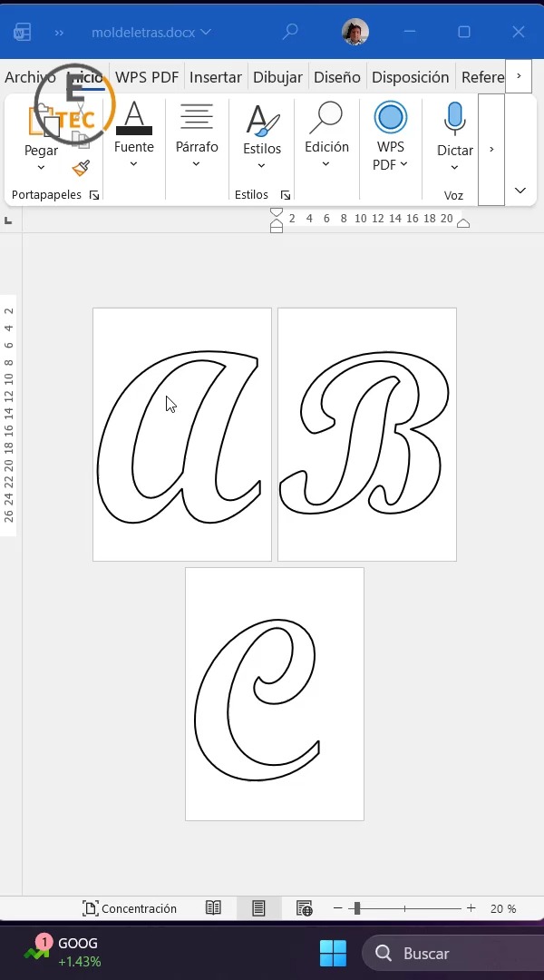Open the Estilos styles gallery
Viewport: 544px width, 980px height.
click(262, 135)
